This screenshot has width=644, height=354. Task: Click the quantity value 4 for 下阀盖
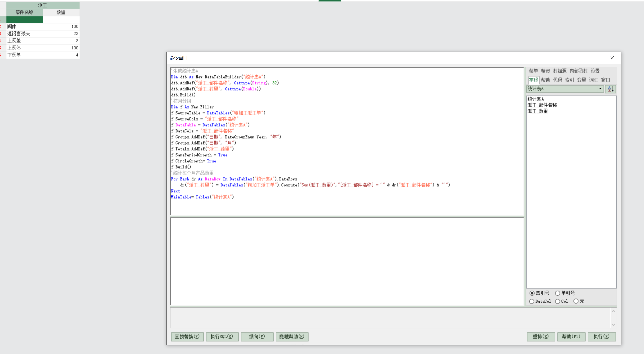(61, 55)
